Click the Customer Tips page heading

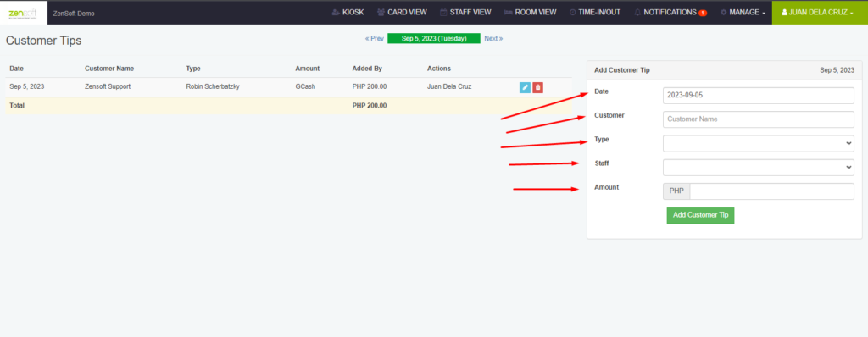coord(44,41)
